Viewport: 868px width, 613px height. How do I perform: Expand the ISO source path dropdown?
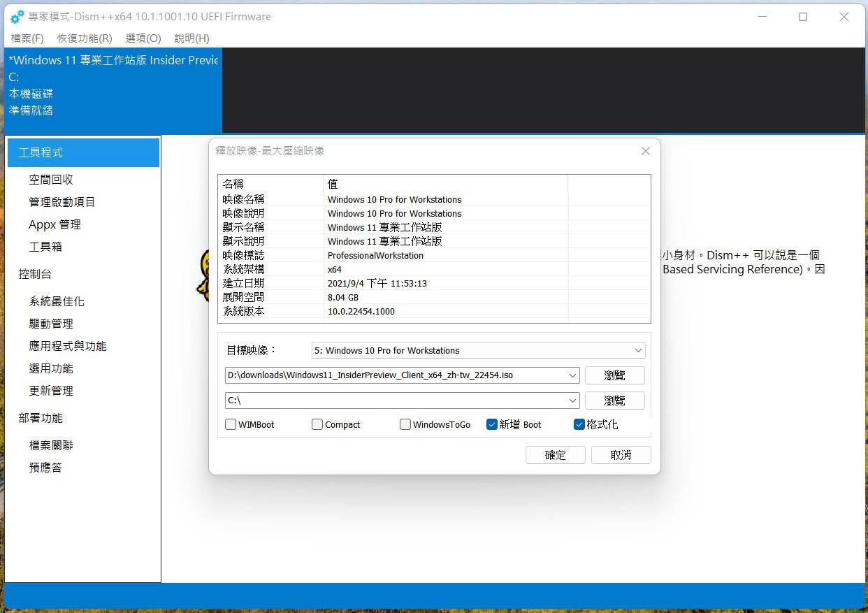(x=573, y=375)
